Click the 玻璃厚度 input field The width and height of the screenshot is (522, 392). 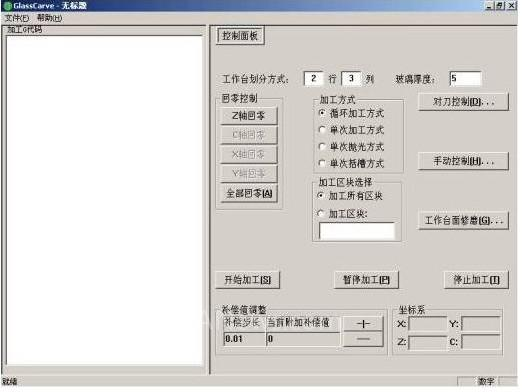pos(465,79)
